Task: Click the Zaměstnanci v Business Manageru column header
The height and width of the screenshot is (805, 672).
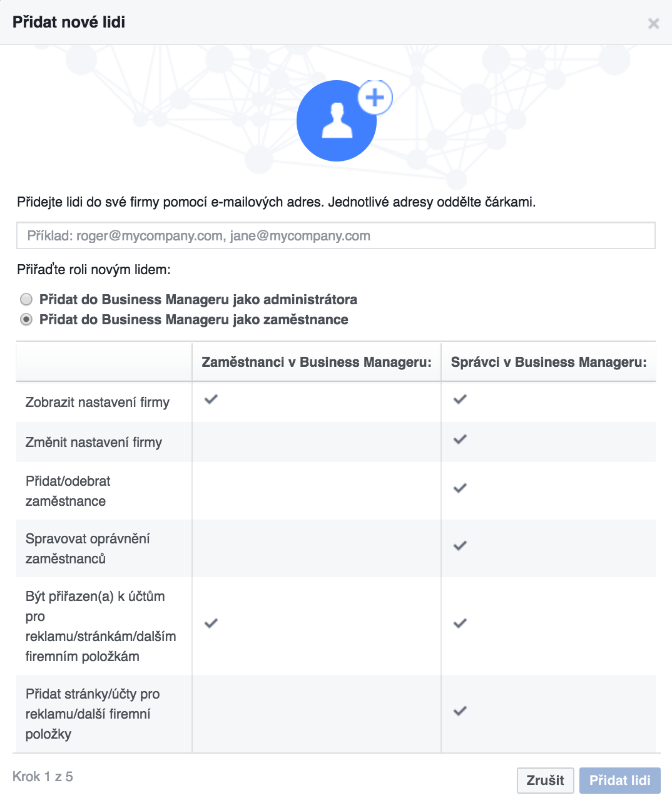Action: click(317, 362)
